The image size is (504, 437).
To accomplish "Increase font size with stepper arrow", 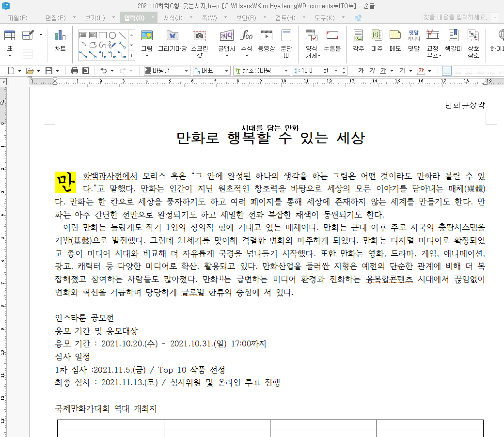I will pyautogui.click(x=344, y=68).
